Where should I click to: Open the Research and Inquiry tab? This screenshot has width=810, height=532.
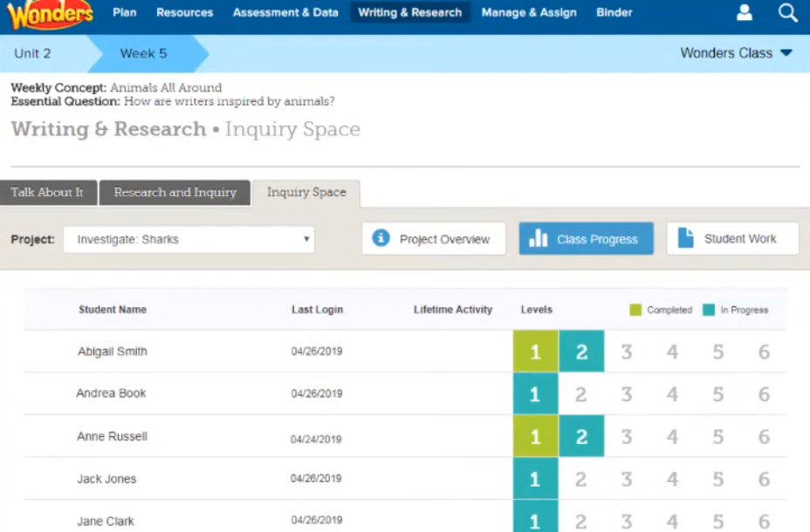175,193
